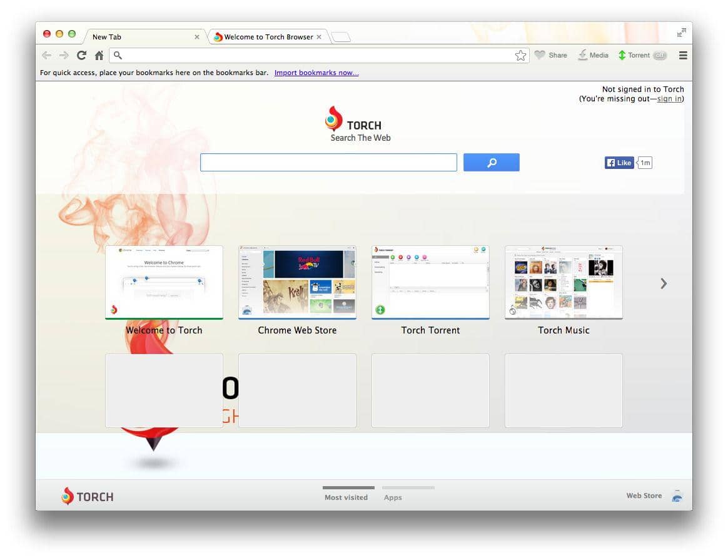Click the Import bookmarks now link
728x560 pixels.
click(316, 73)
